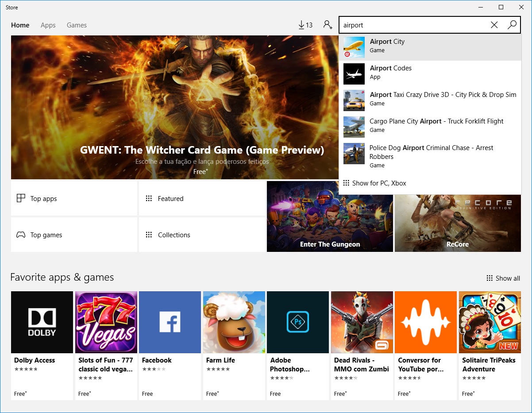Viewport: 532px width, 413px height.
Task: Open the Dolby Access app tile
Action: (42, 346)
